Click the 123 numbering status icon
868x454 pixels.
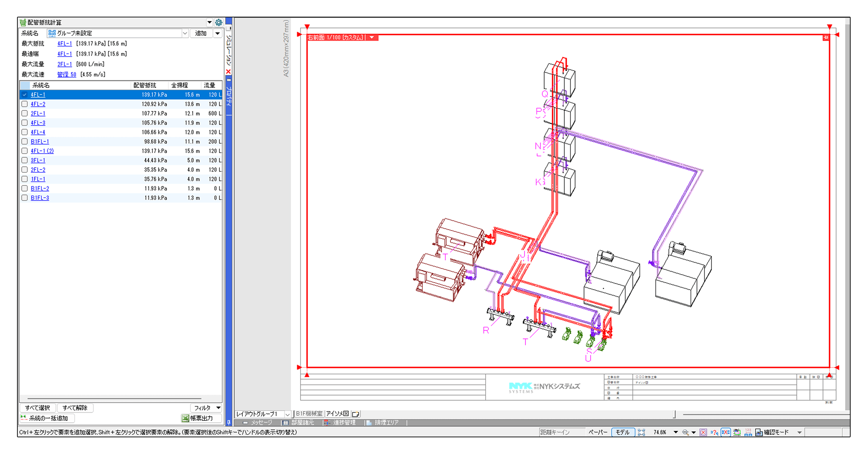pyautogui.click(x=748, y=432)
